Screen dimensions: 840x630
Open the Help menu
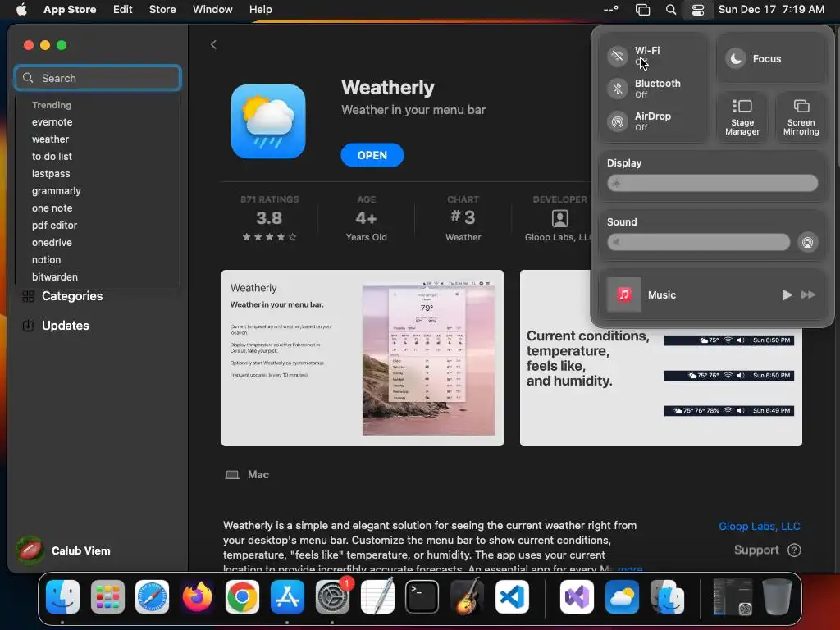tap(260, 10)
